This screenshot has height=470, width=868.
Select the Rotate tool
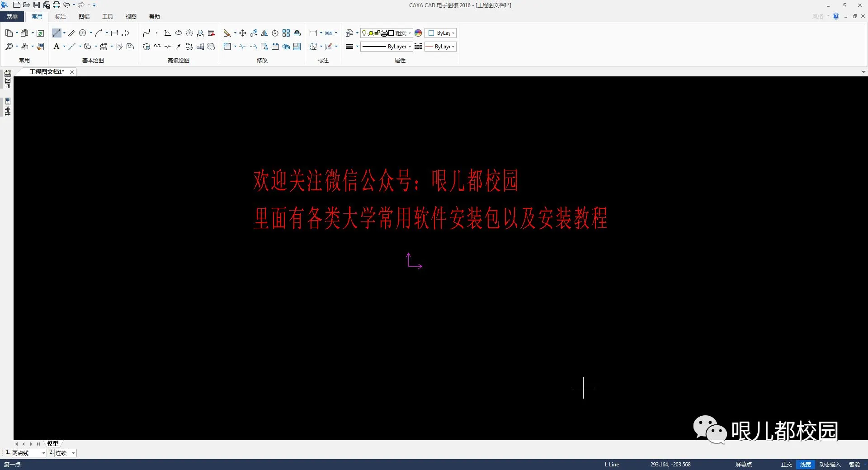275,33
